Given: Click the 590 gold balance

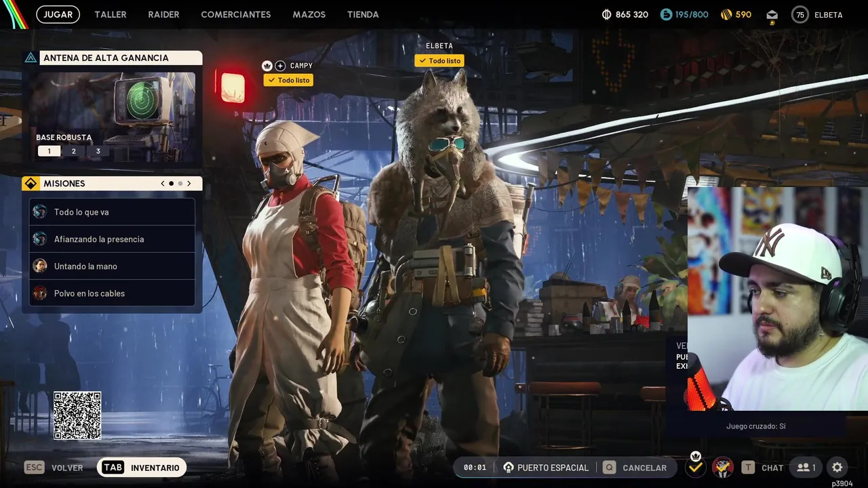Looking at the screenshot, I should coord(743,14).
